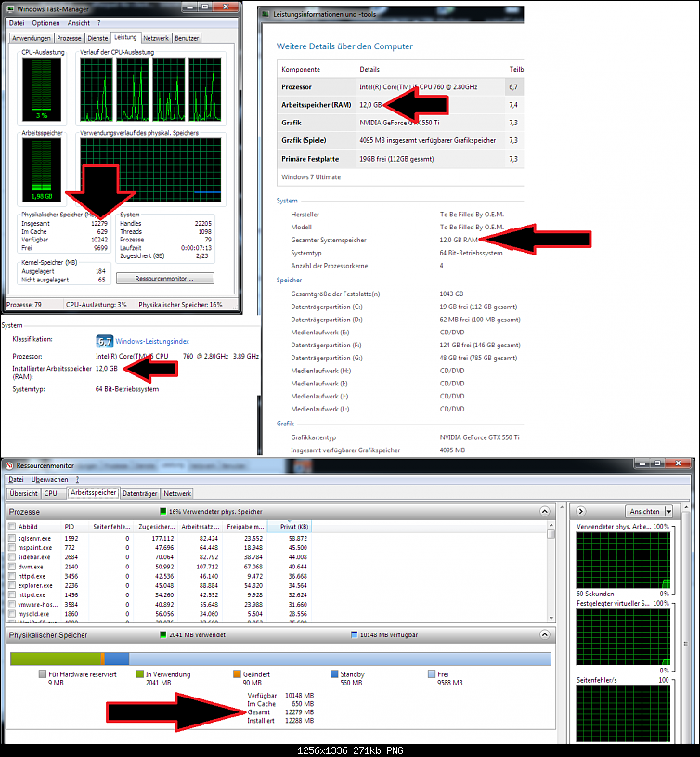
Task: Select the Primäre Festplatte row
Action: 400,159
